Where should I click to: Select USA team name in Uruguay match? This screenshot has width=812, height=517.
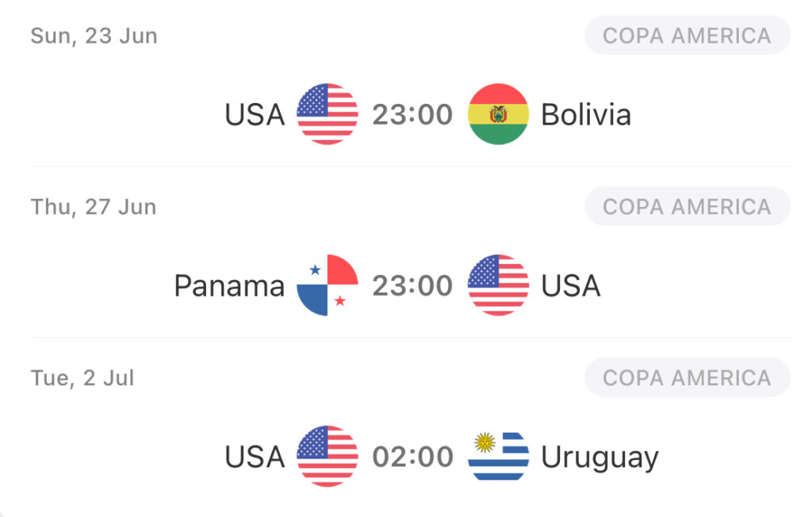(x=255, y=457)
